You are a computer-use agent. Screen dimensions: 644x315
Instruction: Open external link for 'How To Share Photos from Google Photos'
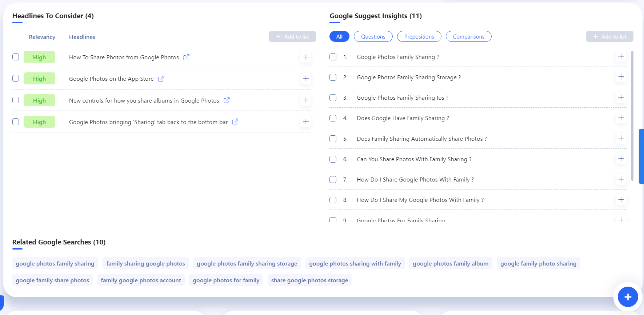(186, 57)
